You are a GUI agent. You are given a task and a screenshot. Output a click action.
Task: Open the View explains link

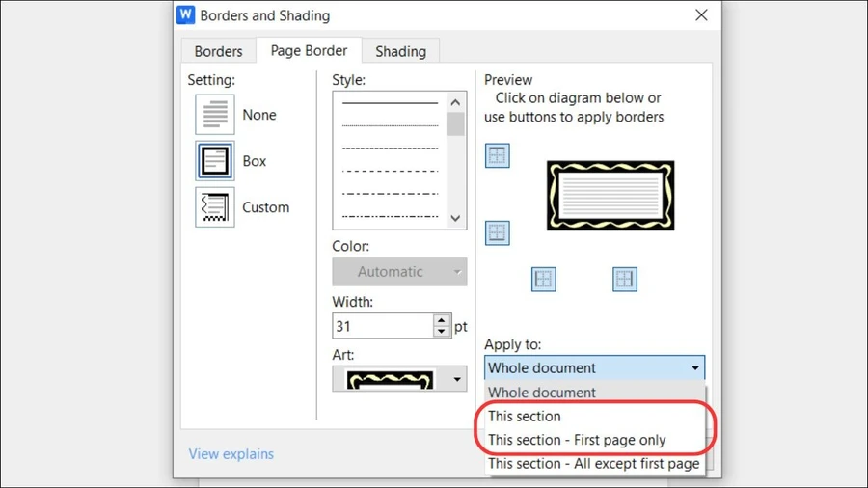coord(231,453)
